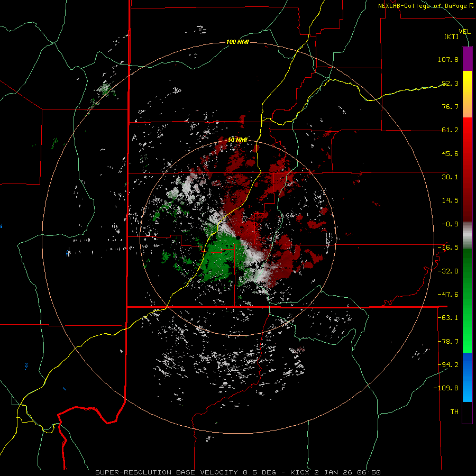Click the -109.8 legend value
476x476 pixels.
pyautogui.click(x=446, y=388)
